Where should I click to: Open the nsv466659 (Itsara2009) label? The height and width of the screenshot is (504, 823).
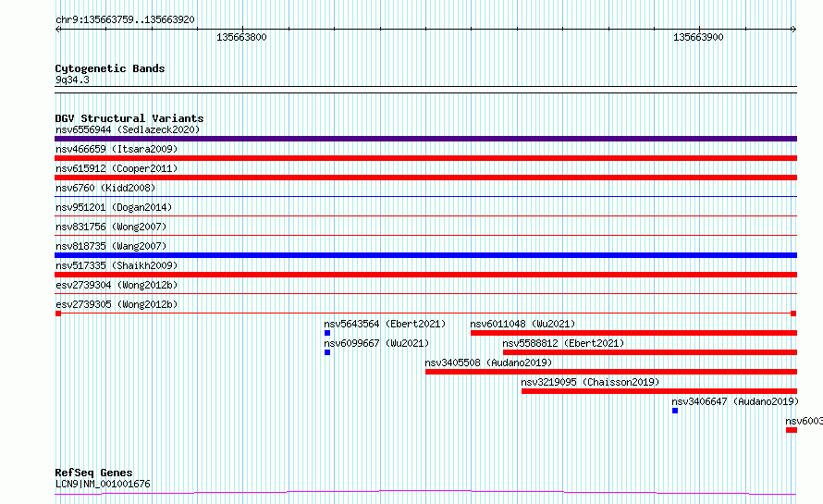pyautogui.click(x=117, y=149)
